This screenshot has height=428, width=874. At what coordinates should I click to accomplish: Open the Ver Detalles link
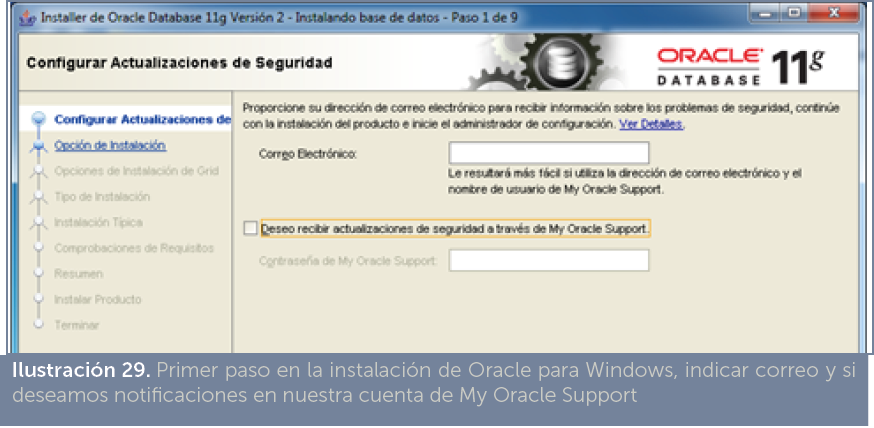click(651, 124)
